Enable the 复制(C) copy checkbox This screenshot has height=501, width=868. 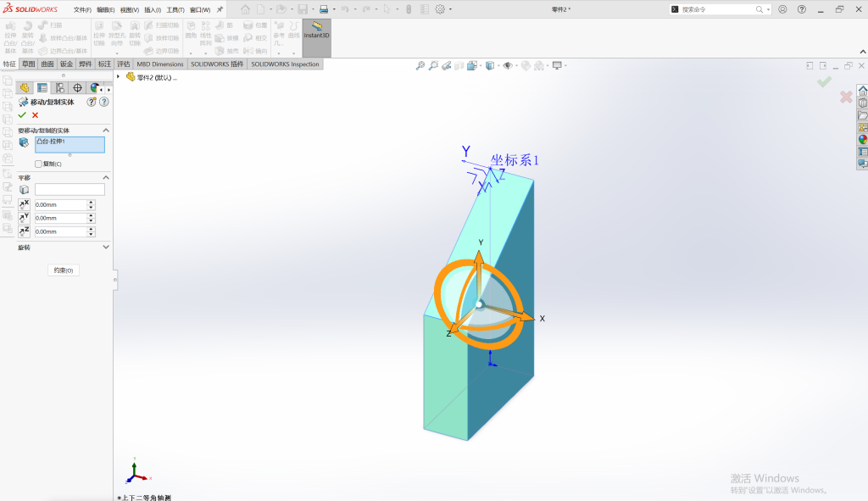click(x=38, y=164)
